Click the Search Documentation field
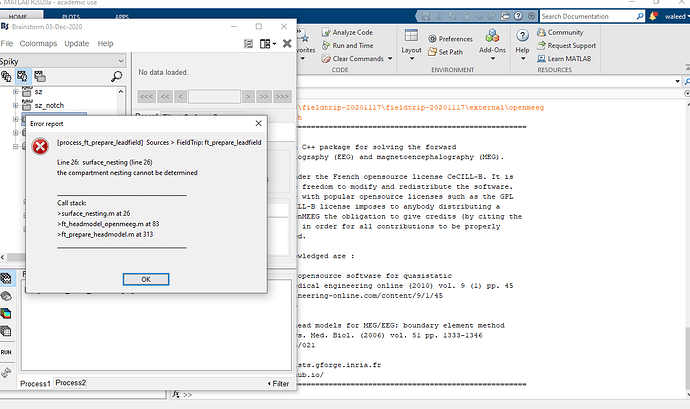 [588, 16]
